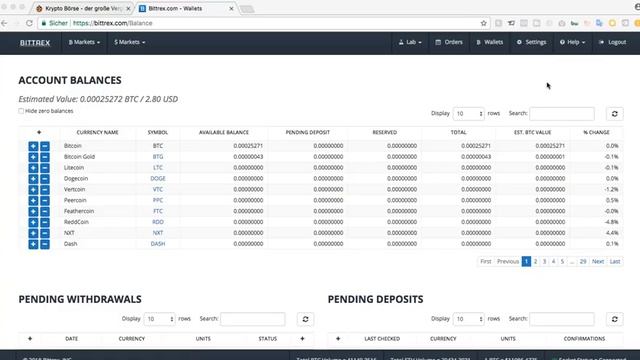Click the withdraw minus icon for Bitcoin
Image resolution: width=640 pixels, height=360 pixels.
45,146
